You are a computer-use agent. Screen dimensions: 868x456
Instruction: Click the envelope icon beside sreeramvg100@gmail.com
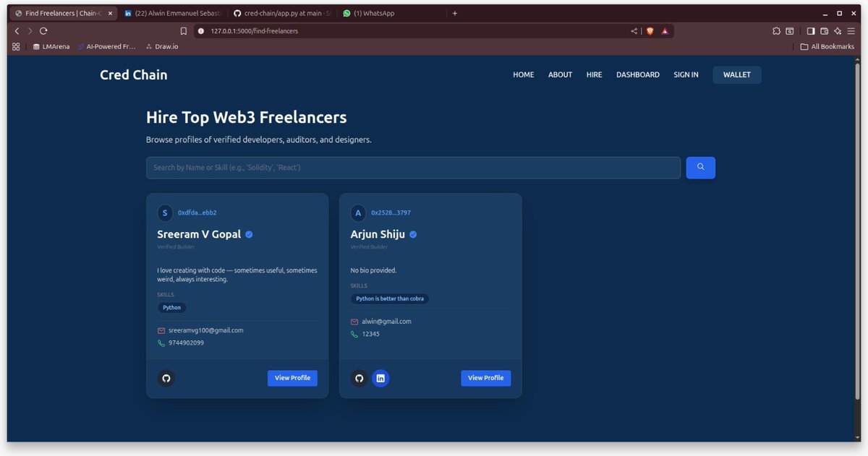(x=161, y=330)
